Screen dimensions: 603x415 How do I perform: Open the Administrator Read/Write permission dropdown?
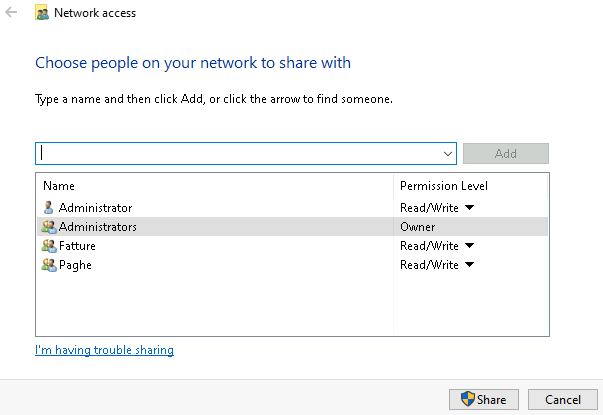coord(470,208)
